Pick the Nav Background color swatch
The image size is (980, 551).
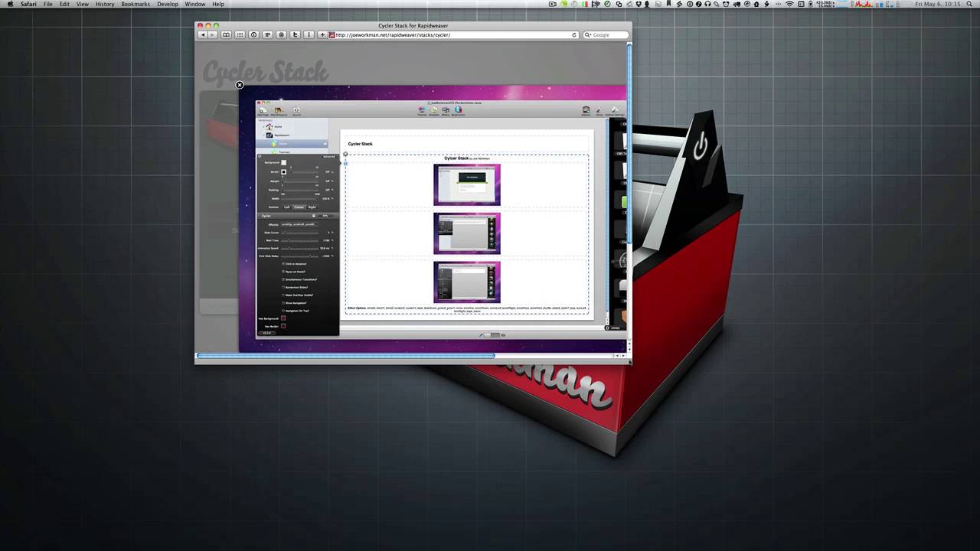(283, 318)
